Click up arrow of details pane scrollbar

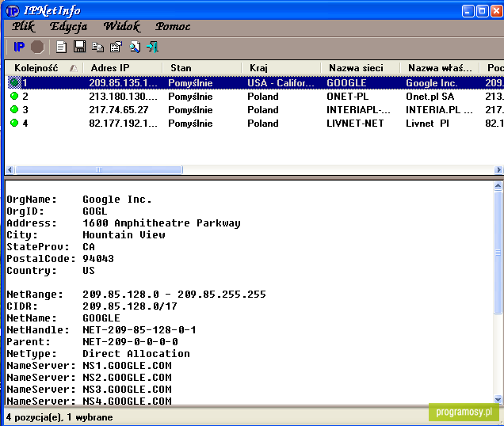click(498, 186)
